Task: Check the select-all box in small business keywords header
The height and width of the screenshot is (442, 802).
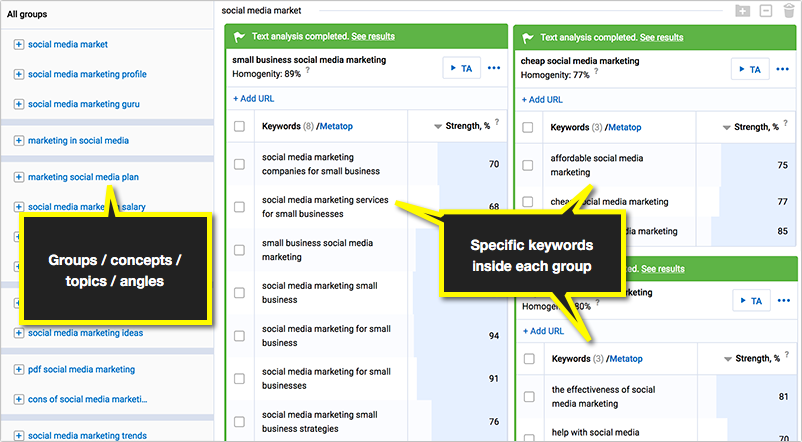Action: (x=239, y=127)
